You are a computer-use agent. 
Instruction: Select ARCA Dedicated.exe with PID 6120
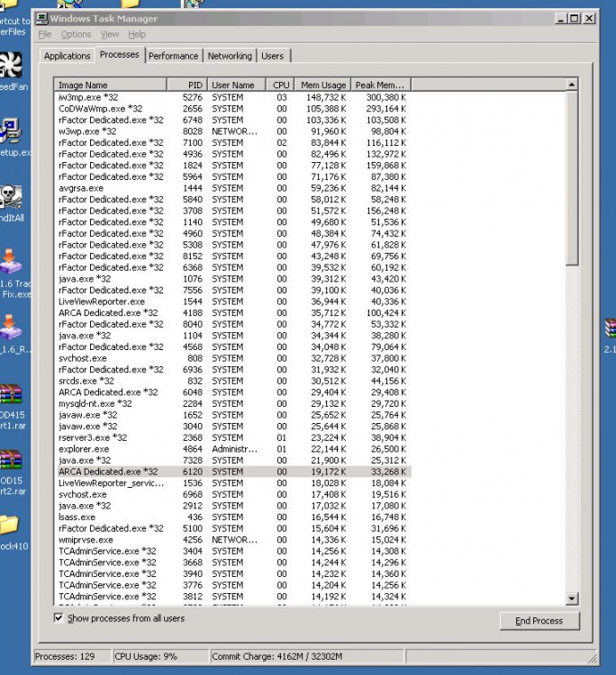tap(233, 472)
